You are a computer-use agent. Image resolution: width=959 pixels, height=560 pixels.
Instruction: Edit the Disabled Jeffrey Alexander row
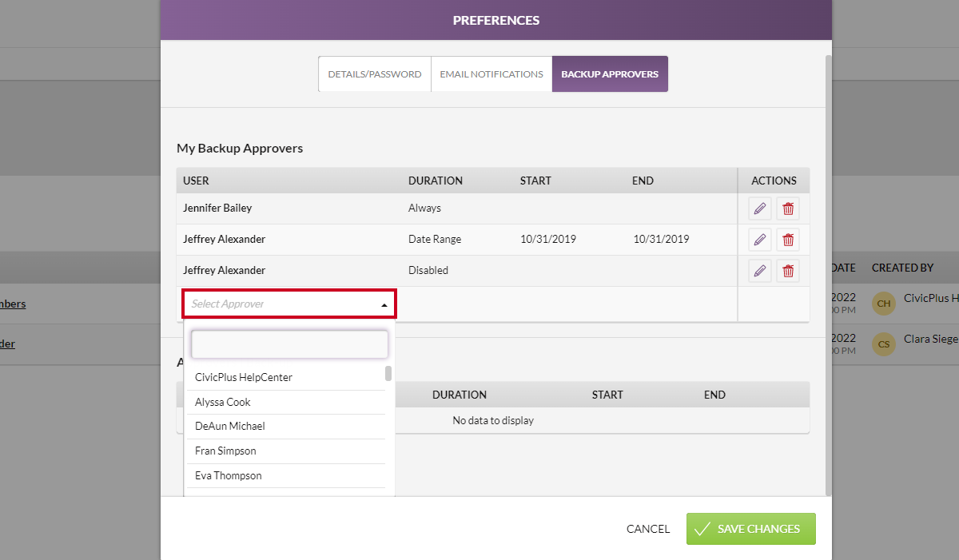(760, 271)
